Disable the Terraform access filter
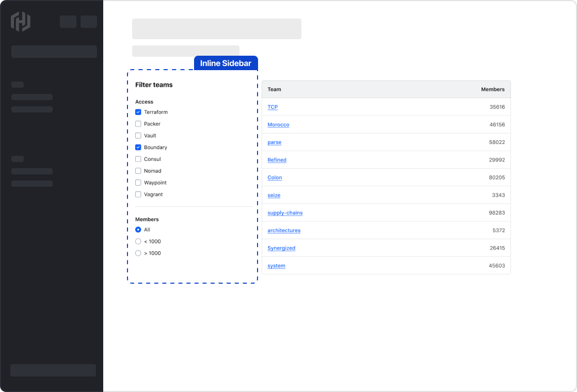The image size is (577, 392). [x=138, y=112]
